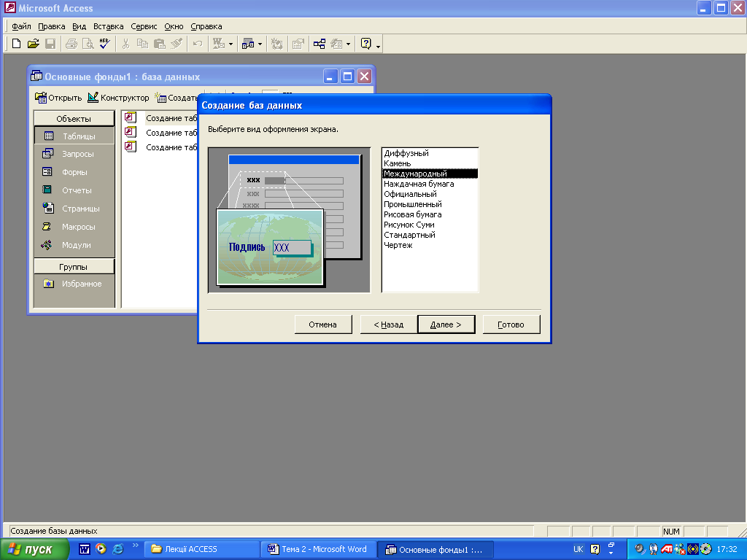Click the Properties toolbar icon
The width and height of the screenshot is (747, 560).
298,44
